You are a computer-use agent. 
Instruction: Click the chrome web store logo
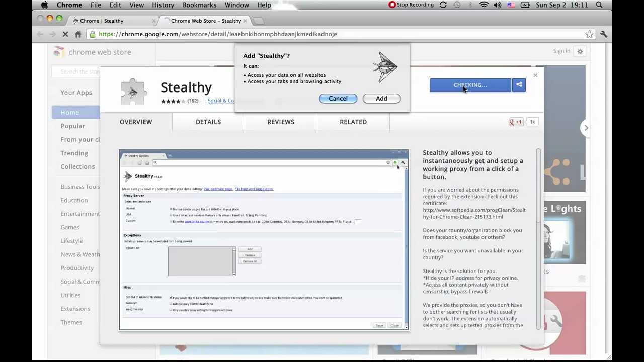pos(93,52)
